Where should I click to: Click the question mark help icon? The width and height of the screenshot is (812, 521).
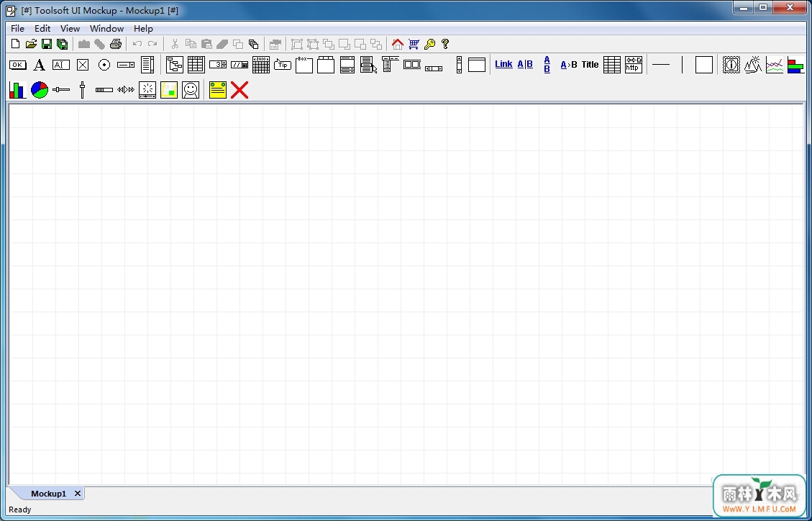point(445,44)
